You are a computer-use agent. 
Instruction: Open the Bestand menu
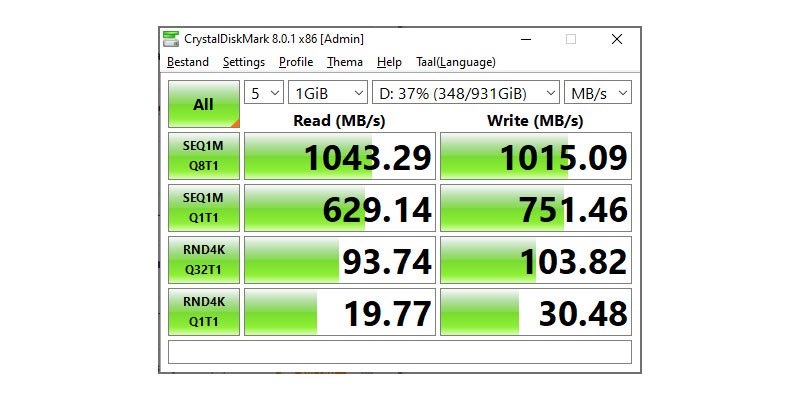click(x=188, y=62)
